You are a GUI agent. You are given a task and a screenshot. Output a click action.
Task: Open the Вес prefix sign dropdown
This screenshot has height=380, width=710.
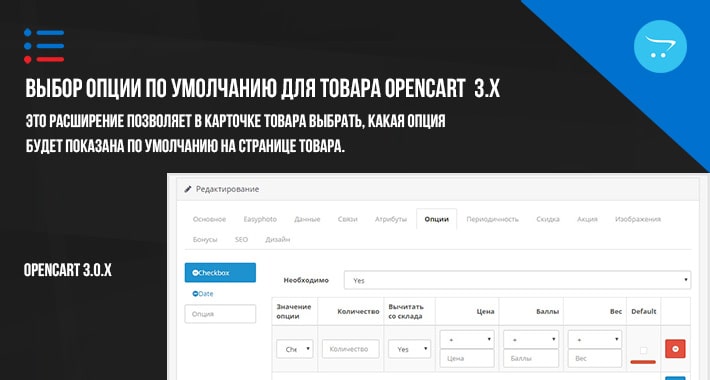[x=595, y=339]
